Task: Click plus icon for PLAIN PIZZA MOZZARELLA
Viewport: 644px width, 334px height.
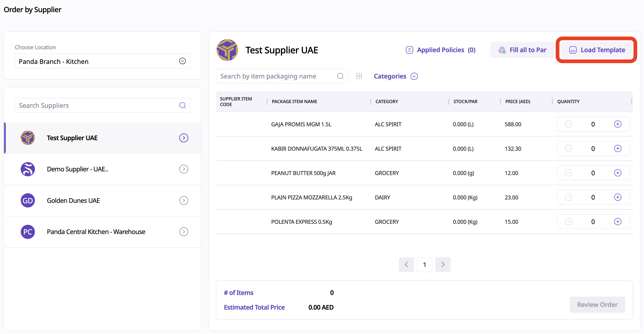Action: point(617,197)
